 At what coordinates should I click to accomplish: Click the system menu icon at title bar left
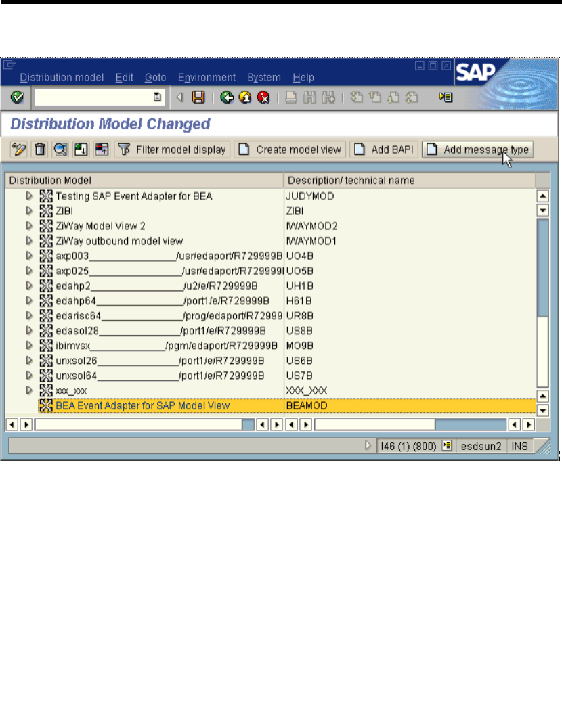9,65
